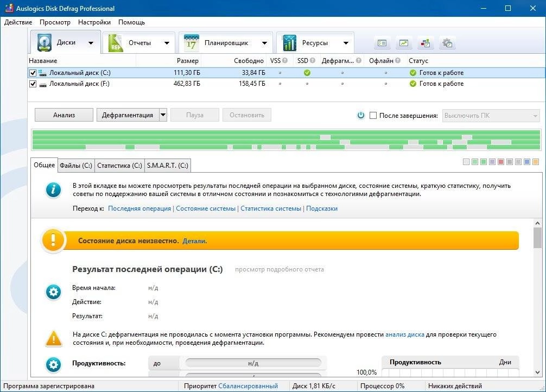The height and width of the screenshot is (392, 546).
Task: Click green SSD checkmark for disk C:
Action: (x=307, y=73)
